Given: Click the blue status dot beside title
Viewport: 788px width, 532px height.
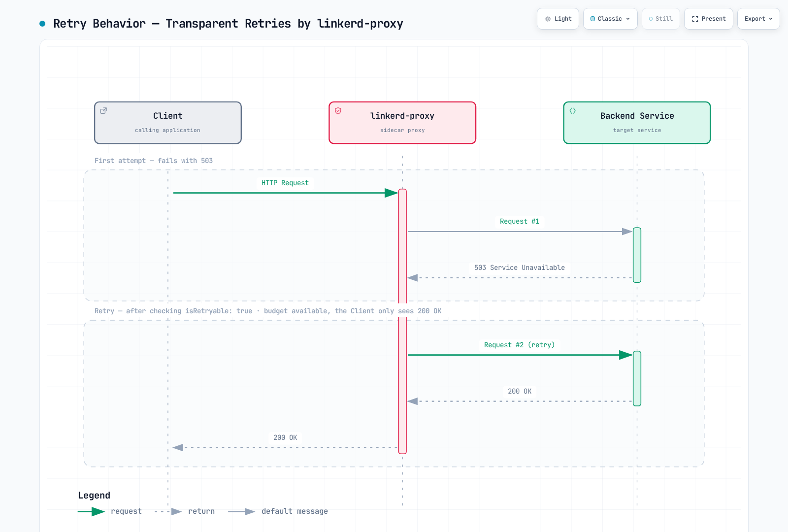Looking at the screenshot, I should click(x=42, y=24).
